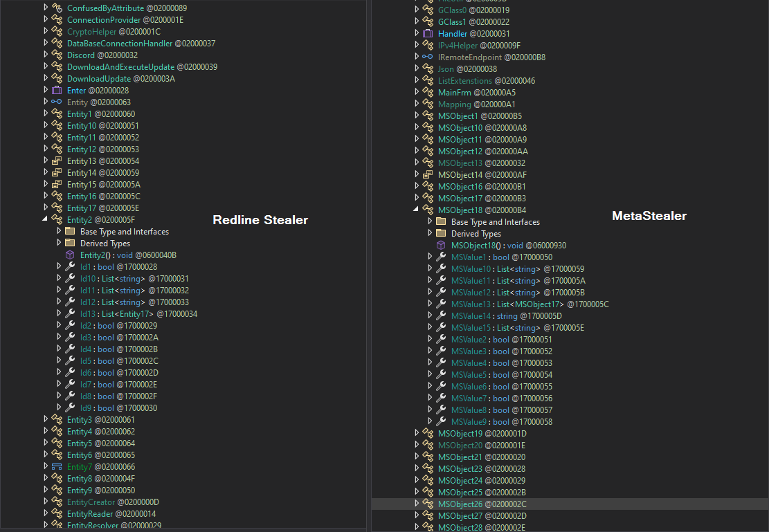Select Id11 : List<string> property

[x=134, y=291]
